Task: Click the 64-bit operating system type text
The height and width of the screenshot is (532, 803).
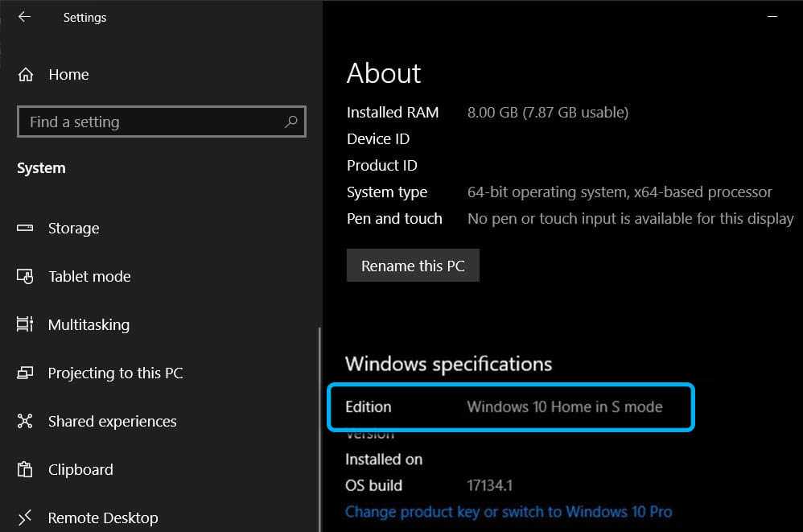Action: click(619, 192)
